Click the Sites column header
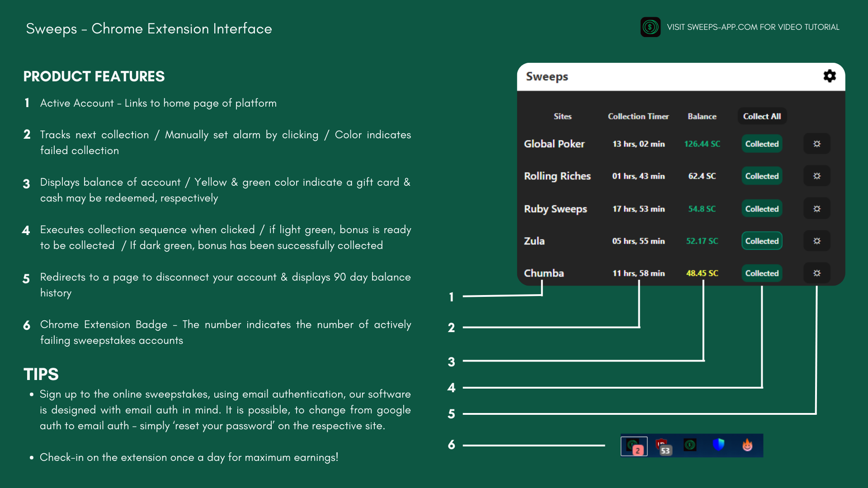The width and height of the screenshot is (868, 488). click(x=563, y=116)
